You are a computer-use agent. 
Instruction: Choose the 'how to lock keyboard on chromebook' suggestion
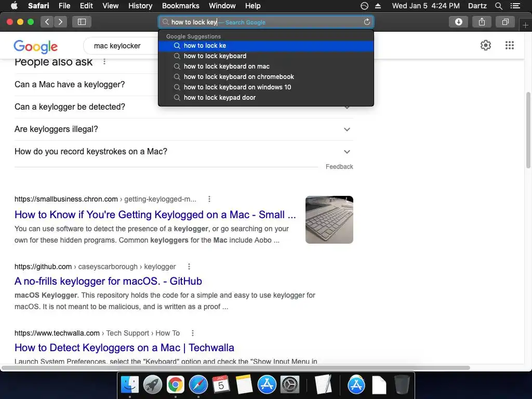(266, 77)
